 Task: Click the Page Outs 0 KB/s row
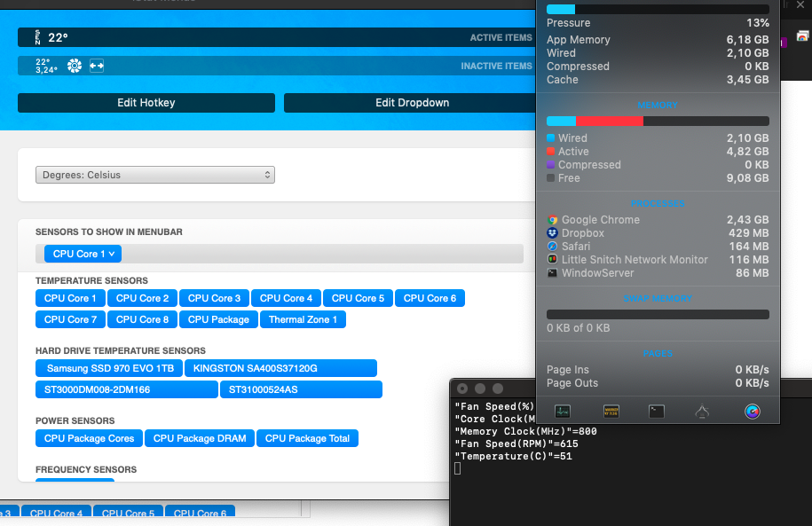658,383
